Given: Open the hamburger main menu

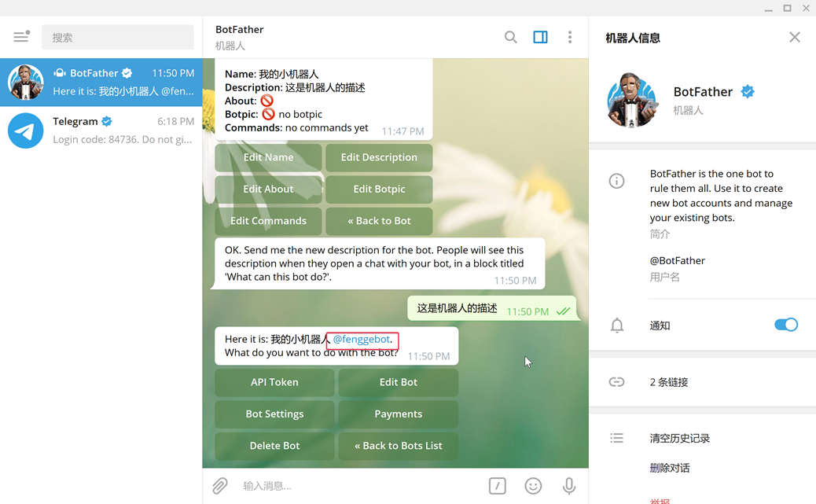Looking at the screenshot, I should (x=21, y=36).
